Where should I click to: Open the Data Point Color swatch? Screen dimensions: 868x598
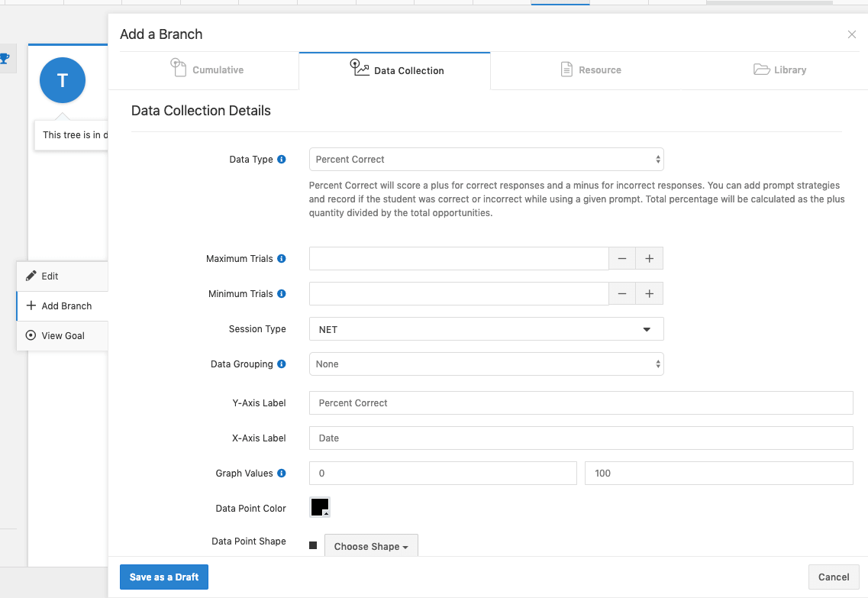[320, 507]
